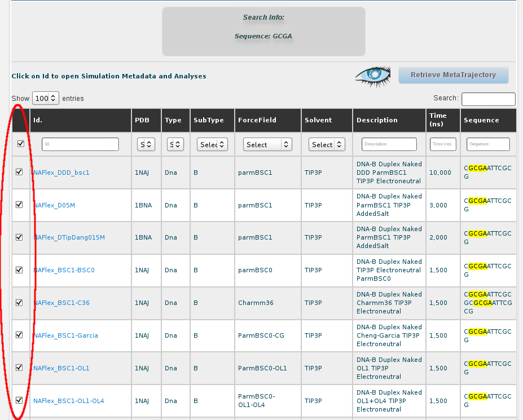This screenshot has width=523, height=420.
Task: Open the SubType filter dropdown
Action: (x=212, y=145)
